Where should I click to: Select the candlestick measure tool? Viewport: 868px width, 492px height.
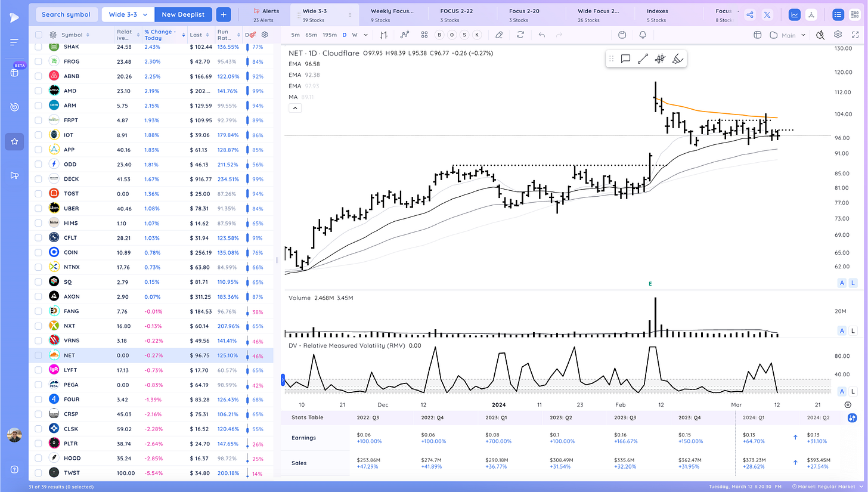[660, 58]
